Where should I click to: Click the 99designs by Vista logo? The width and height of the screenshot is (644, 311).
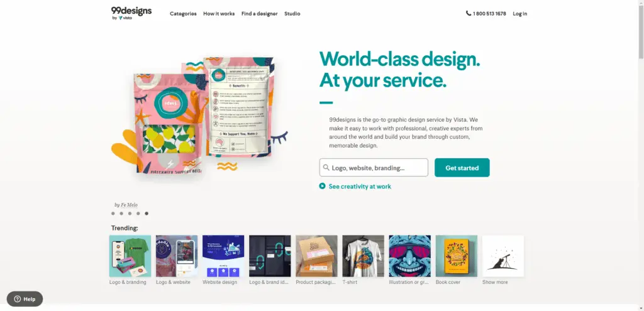[x=131, y=13]
